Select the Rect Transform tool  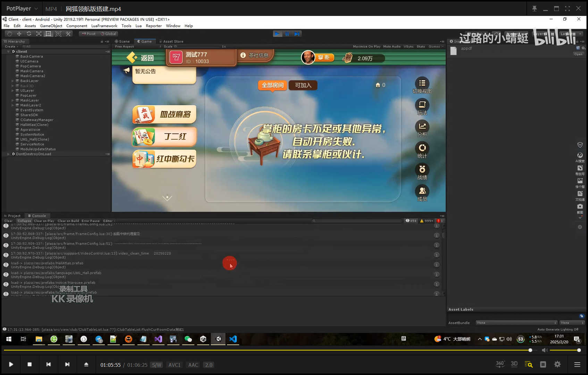[48, 34]
